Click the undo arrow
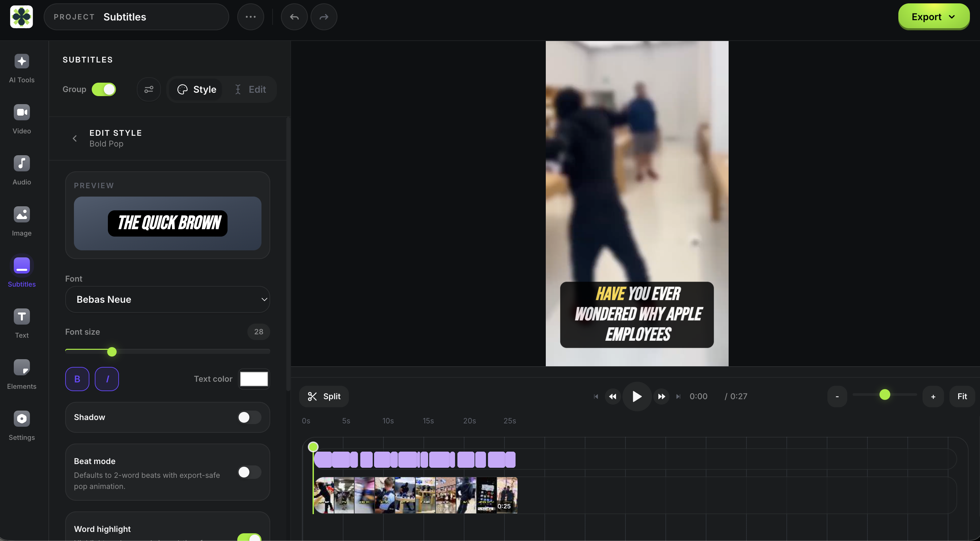The width and height of the screenshot is (980, 541). coord(293,17)
